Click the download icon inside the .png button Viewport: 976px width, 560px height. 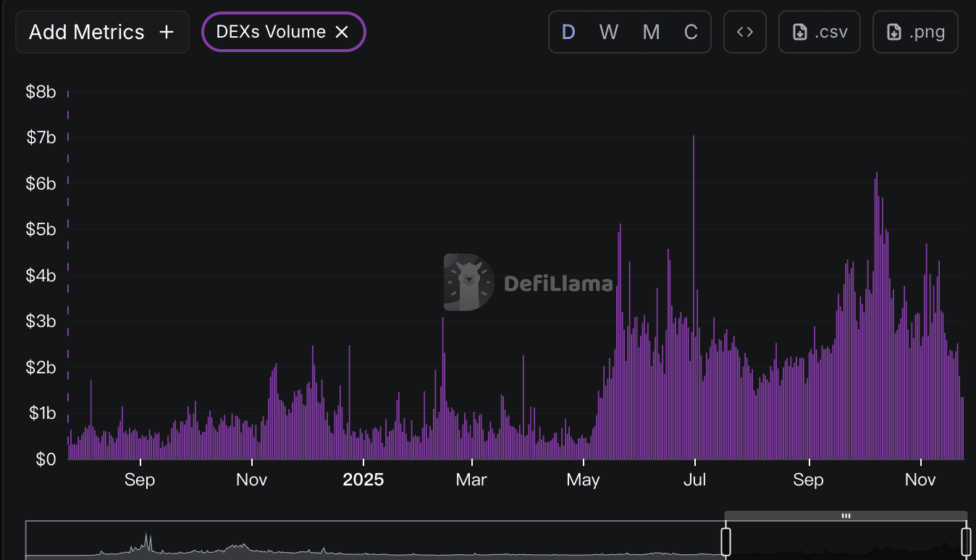(x=894, y=32)
